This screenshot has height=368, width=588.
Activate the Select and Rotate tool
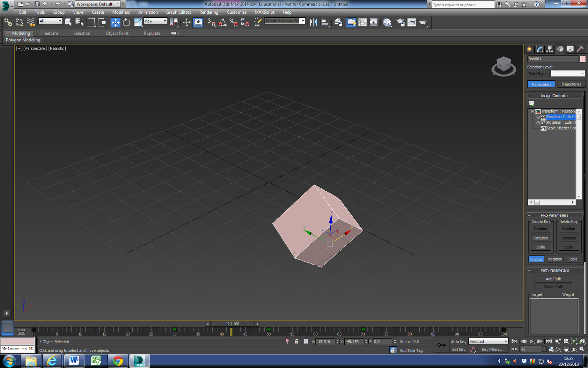[126, 22]
